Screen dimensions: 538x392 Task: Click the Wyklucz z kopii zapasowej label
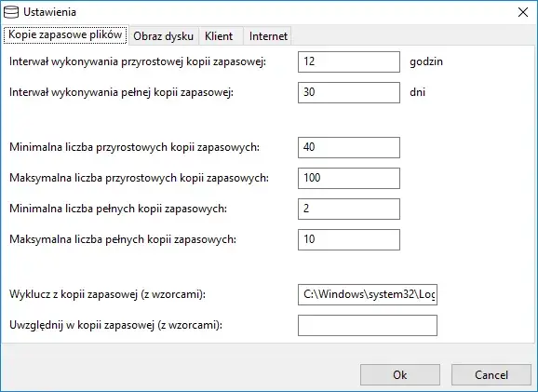(107, 294)
